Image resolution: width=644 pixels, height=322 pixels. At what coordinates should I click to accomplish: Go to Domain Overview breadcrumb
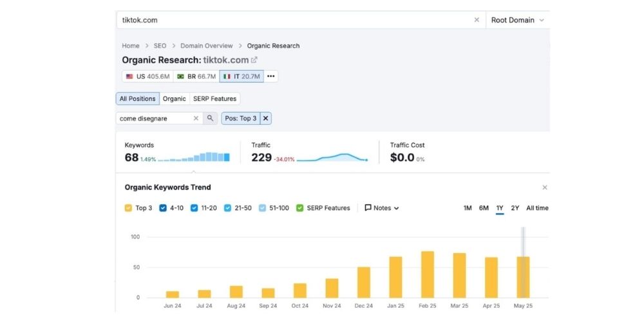[x=207, y=46]
